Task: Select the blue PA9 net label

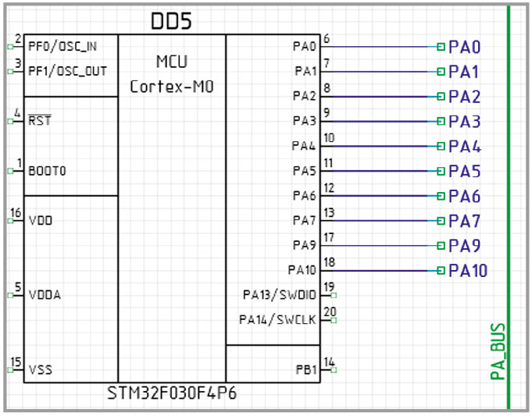Action: [465, 246]
